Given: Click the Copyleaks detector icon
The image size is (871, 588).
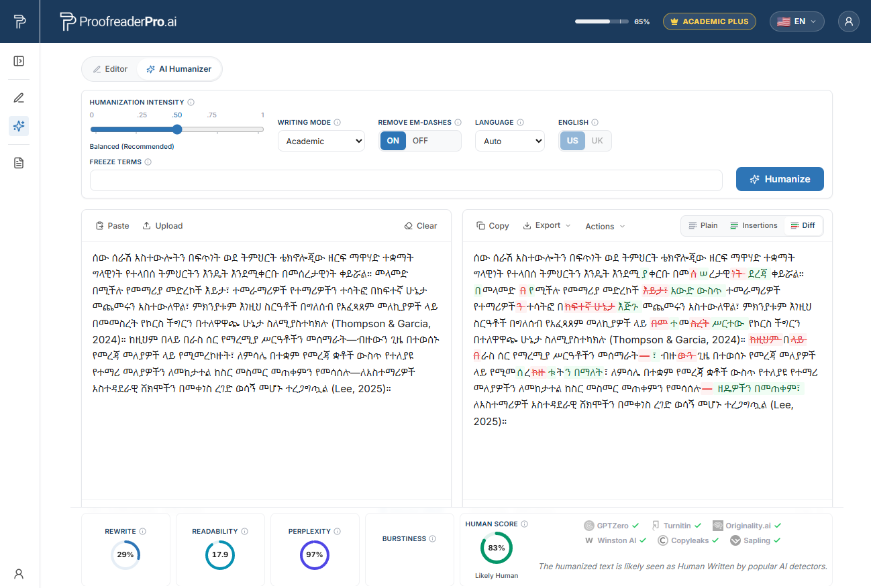Looking at the screenshot, I should (x=663, y=540).
